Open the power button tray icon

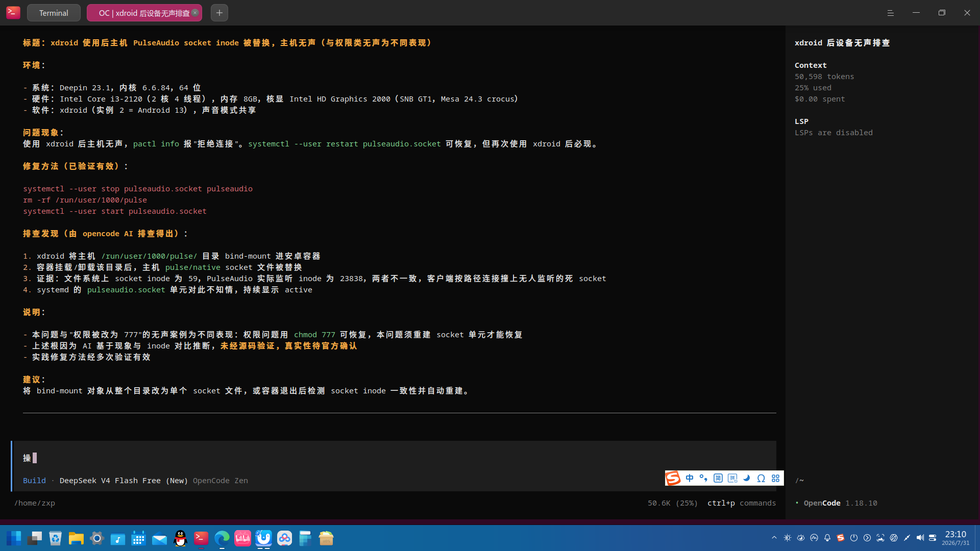click(854, 538)
